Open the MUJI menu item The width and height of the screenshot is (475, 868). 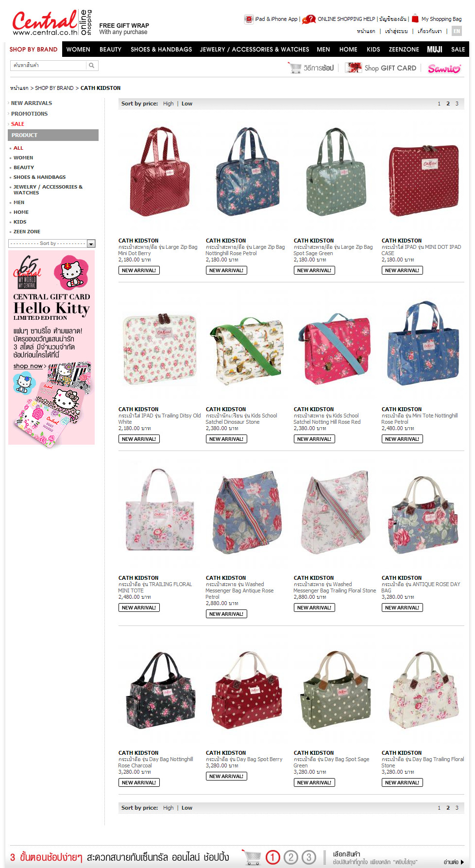coord(435,50)
